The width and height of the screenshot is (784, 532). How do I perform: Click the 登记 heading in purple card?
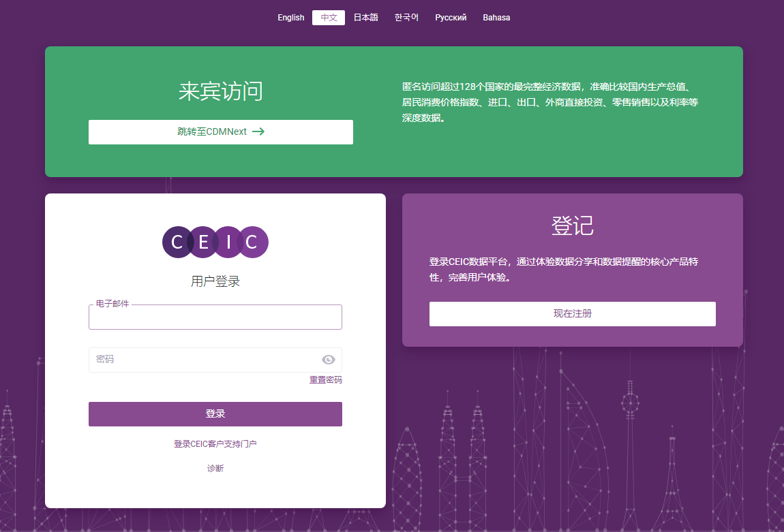[x=572, y=225]
